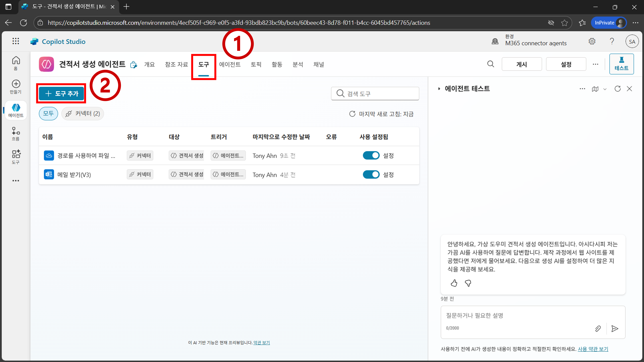Expand the 에이전트 테스트 panel triangle
The image size is (644, 362).
(439, 89)
